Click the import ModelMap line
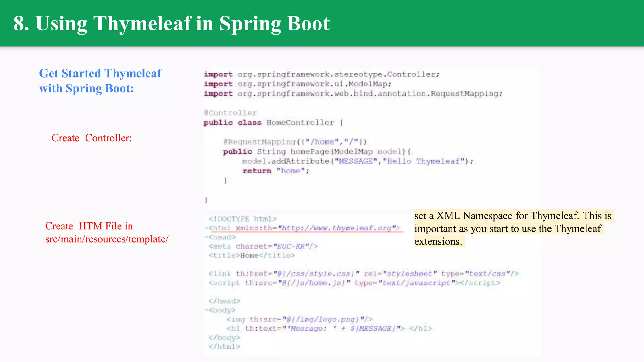The width and height of the screenshot is (644, 362). [x=297, y=84]
